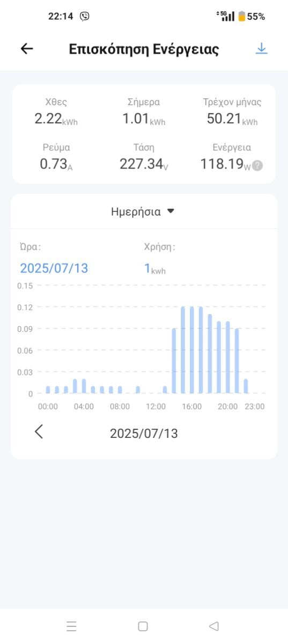Image resolution: width=288 pixels, height=644 pixels.
Task: Tap Android recent apps icon
Action: [x=71, y=626]
